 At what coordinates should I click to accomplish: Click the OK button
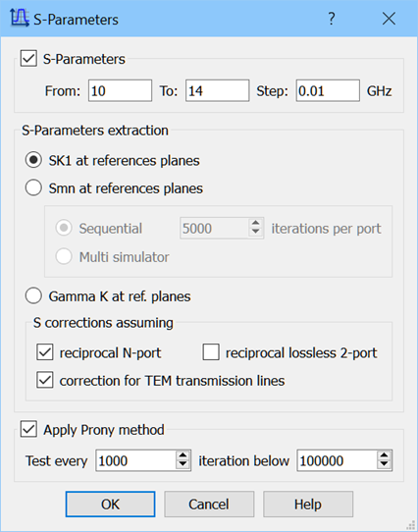tap(111, 504)
